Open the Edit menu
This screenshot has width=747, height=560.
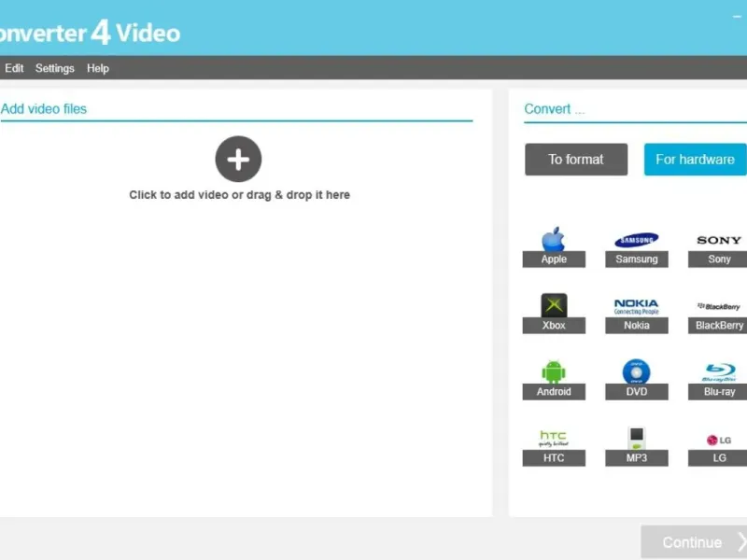(x=14, y=68)
